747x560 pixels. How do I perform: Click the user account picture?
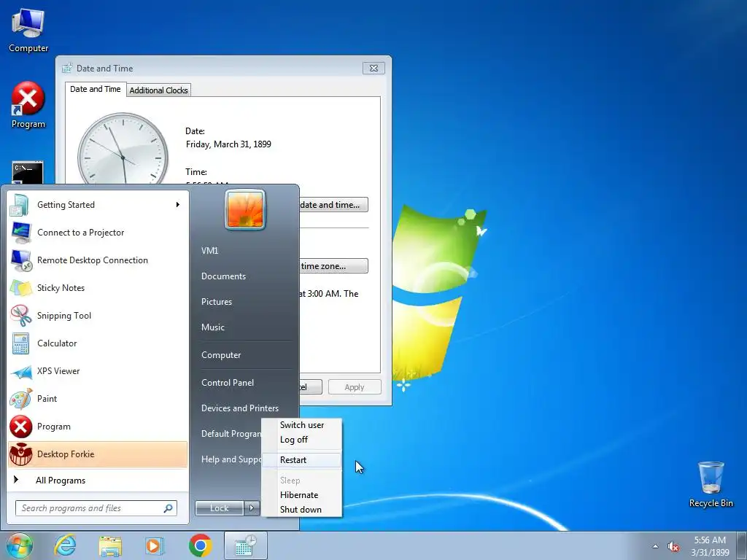tap(245, 209)
